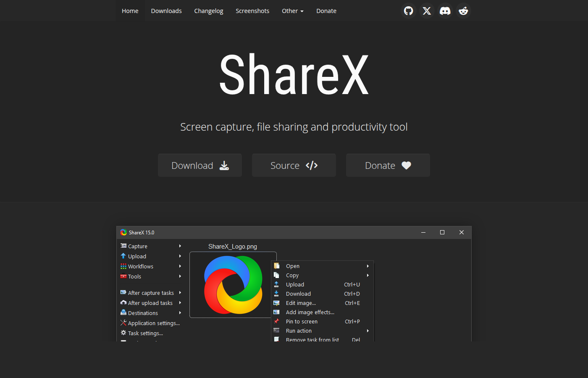Image resolution: width=588 pixels, height=378 pixels.
Task: Expand the Run action submenu arrow
Action: [367, 331]
